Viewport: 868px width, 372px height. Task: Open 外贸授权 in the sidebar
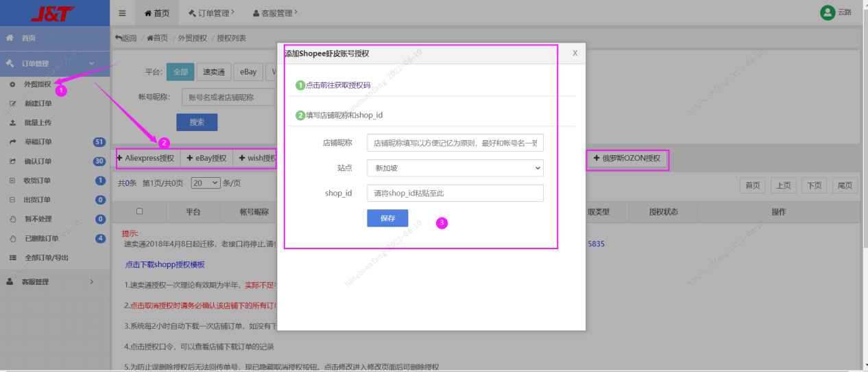click(38, 84)
